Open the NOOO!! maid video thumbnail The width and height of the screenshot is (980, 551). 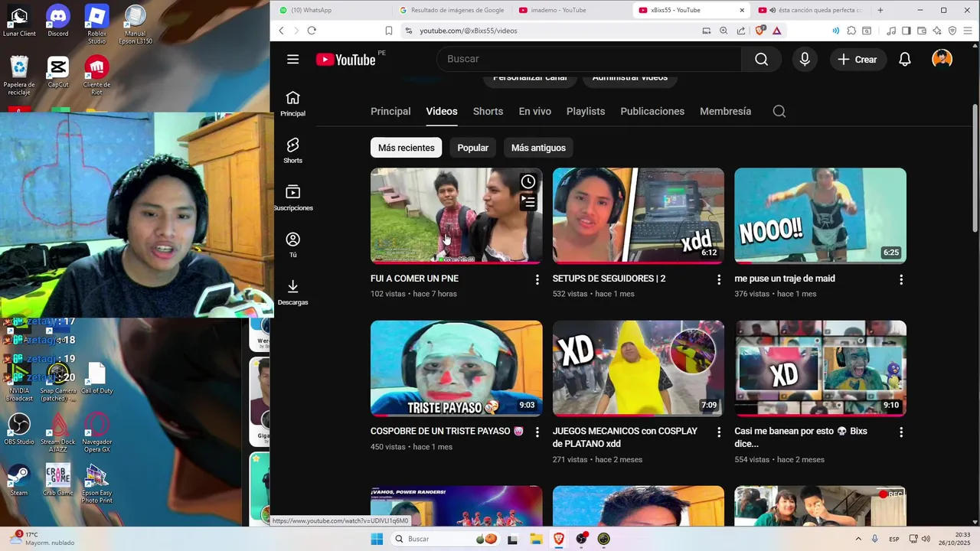(x=820, y=216)
